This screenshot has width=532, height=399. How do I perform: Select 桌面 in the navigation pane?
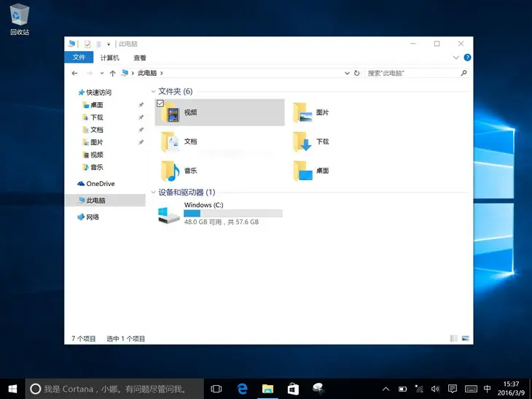tap(93, 105)
